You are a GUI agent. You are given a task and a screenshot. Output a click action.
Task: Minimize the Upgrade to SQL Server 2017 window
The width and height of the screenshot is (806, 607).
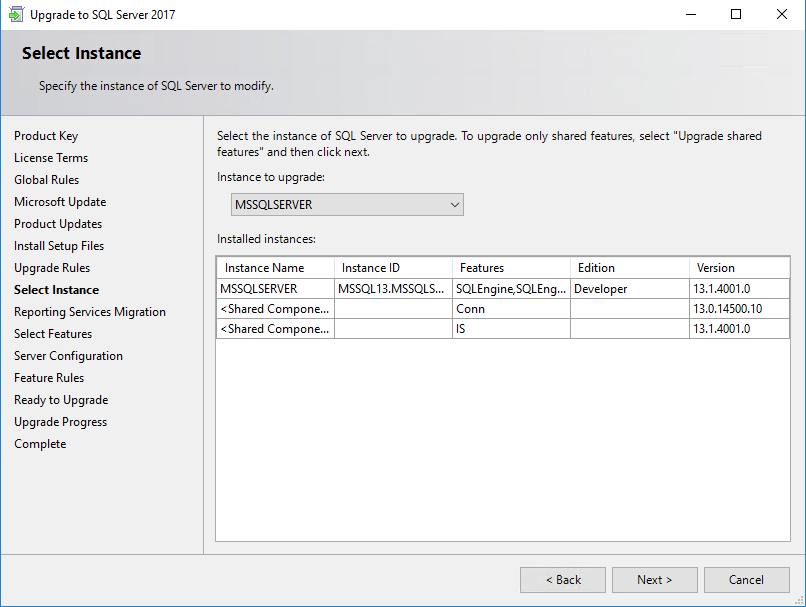[x=691, y=14]
